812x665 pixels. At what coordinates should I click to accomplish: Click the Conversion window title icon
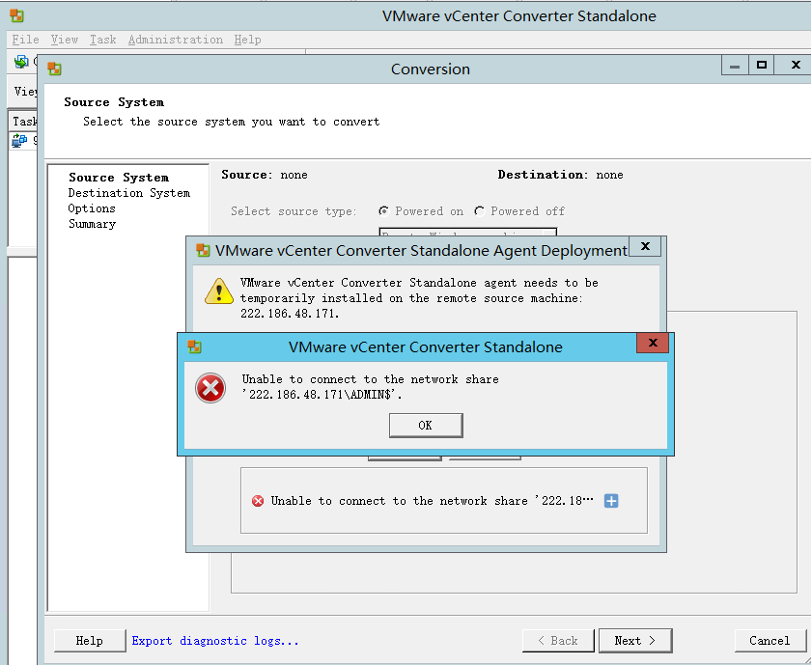coord(54,69)
